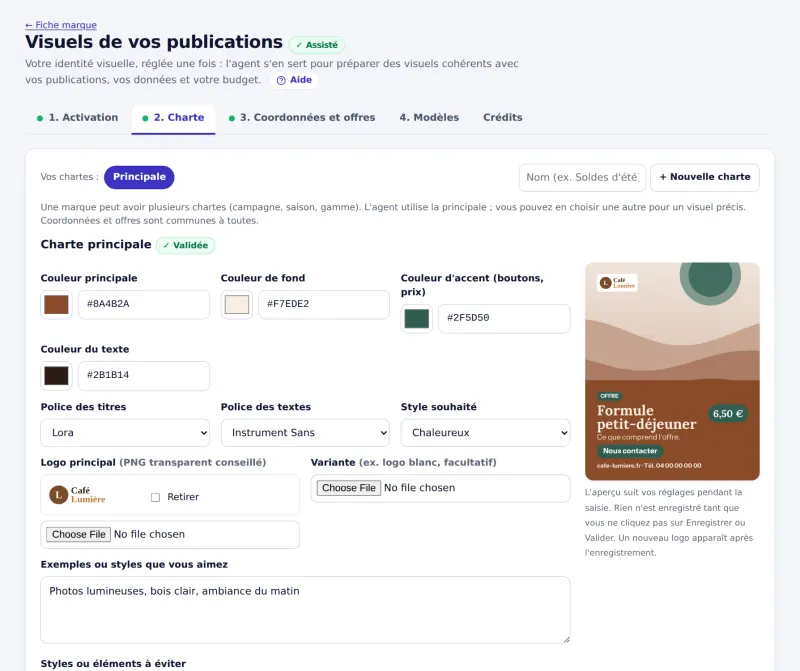Go to the 4. Modèles tab

(x=429, y=118)
